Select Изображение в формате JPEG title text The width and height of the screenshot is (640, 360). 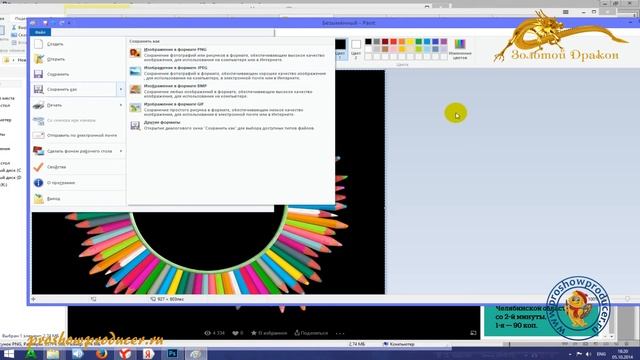[176, 68]
